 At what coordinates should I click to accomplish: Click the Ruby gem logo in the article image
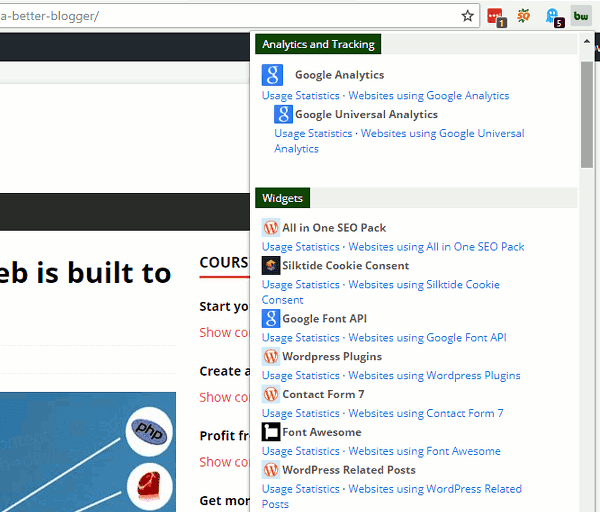coord(149,486)
